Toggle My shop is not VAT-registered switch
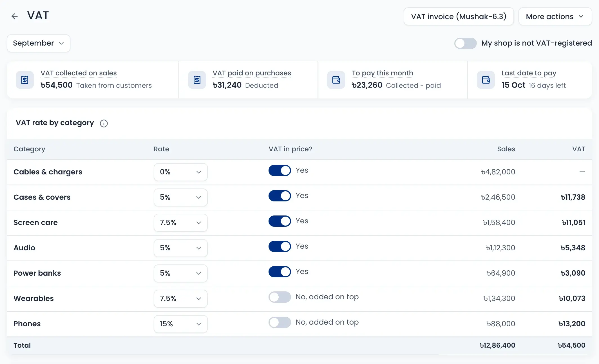The width and height of the screenshot is (599, 364). click(465, 43)
